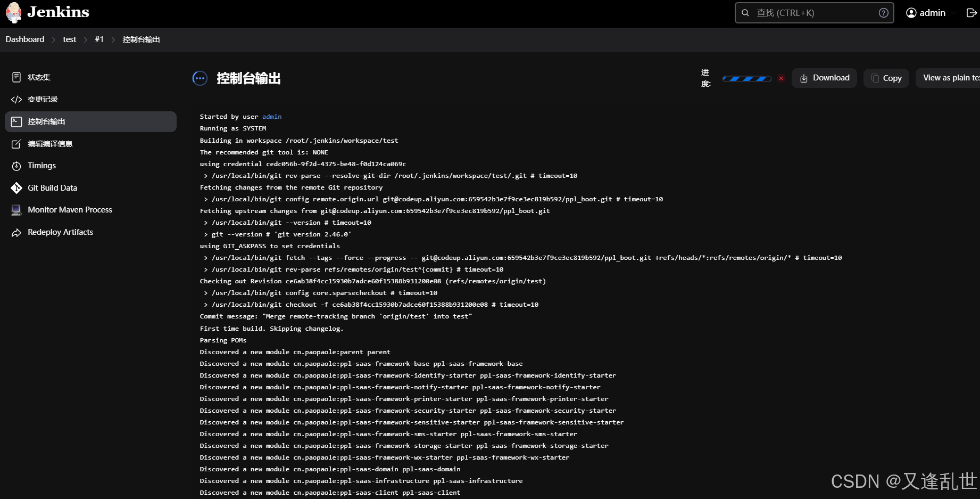Open Monitor Maven Process sidebar item
This screenshot has height=499, width=980.
pyautogui.click(x=90, y=210)
